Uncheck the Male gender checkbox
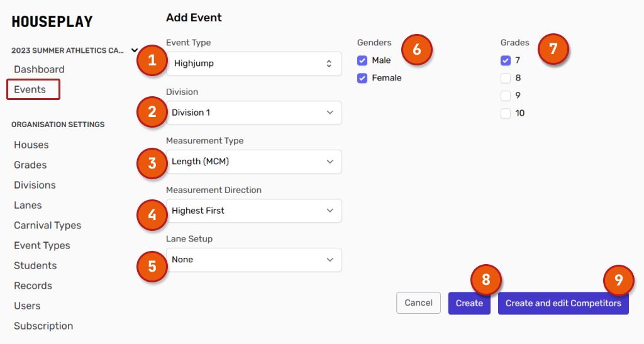This screenshot has height=344, width=644. tap(362, 60)
